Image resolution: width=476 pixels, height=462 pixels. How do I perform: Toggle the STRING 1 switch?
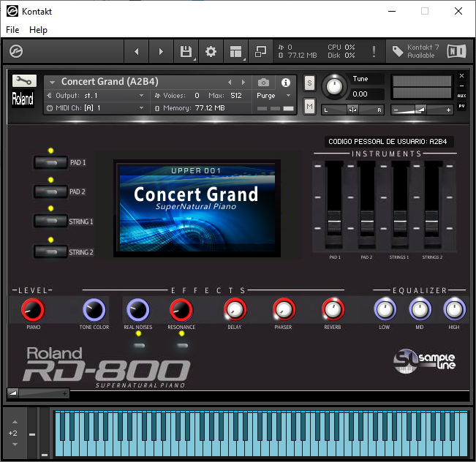(50, 221)
